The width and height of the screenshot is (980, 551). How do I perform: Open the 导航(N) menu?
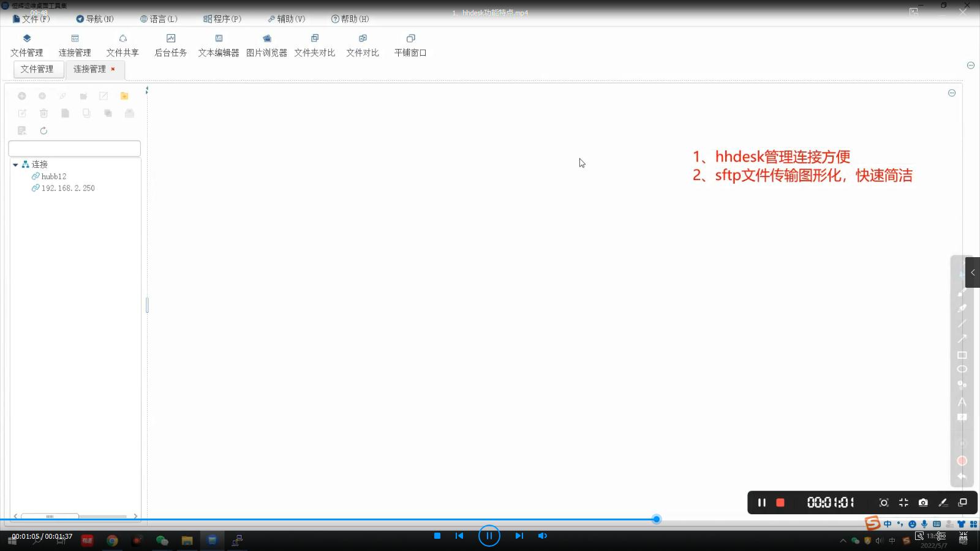click(95, 19)
